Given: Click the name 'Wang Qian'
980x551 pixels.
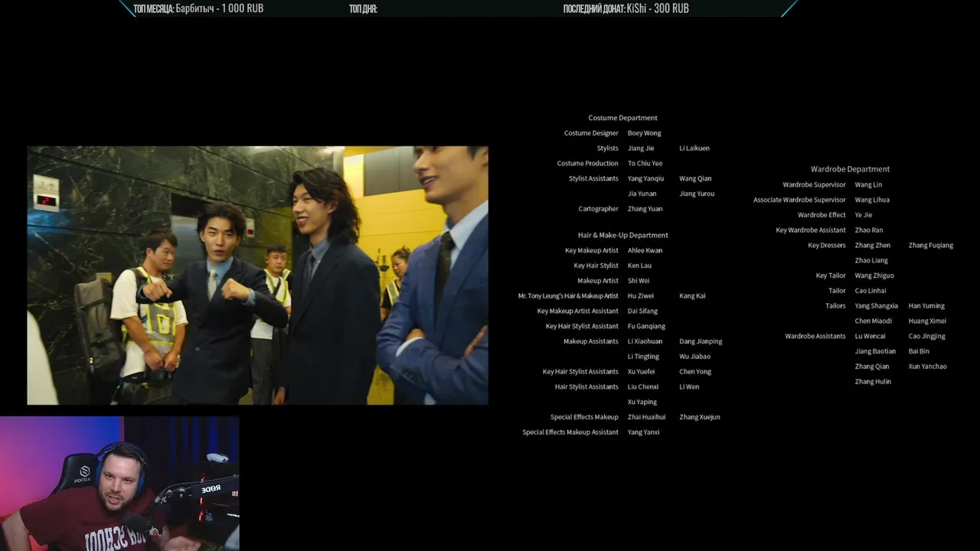Looking at the screenshot, I should pyautogui.click(x=695, y=178).
